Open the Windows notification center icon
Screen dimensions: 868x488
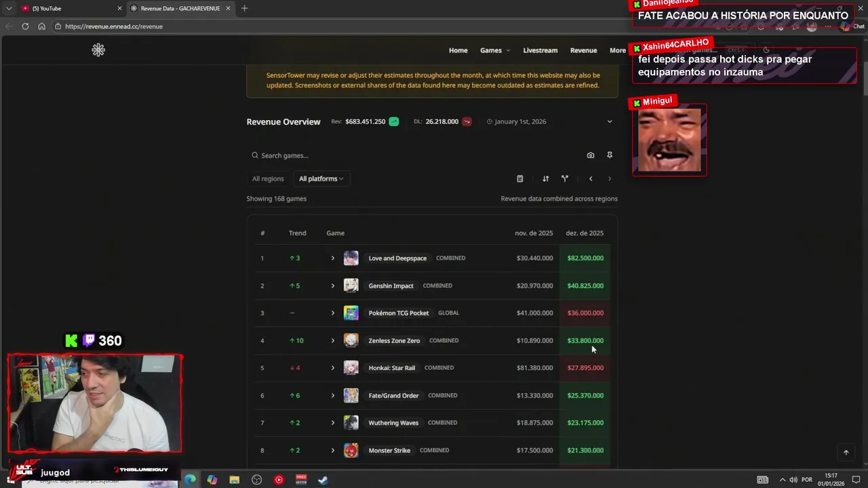point(856,480)
